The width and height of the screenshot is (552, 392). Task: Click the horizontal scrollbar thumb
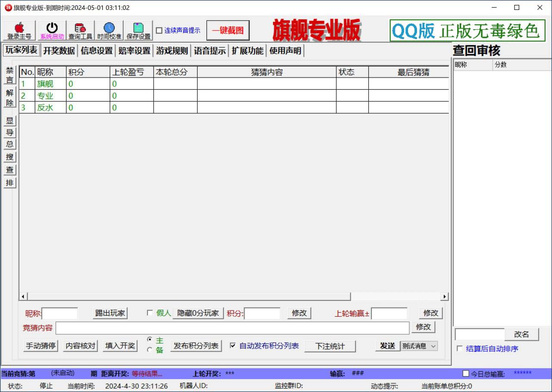189,296
